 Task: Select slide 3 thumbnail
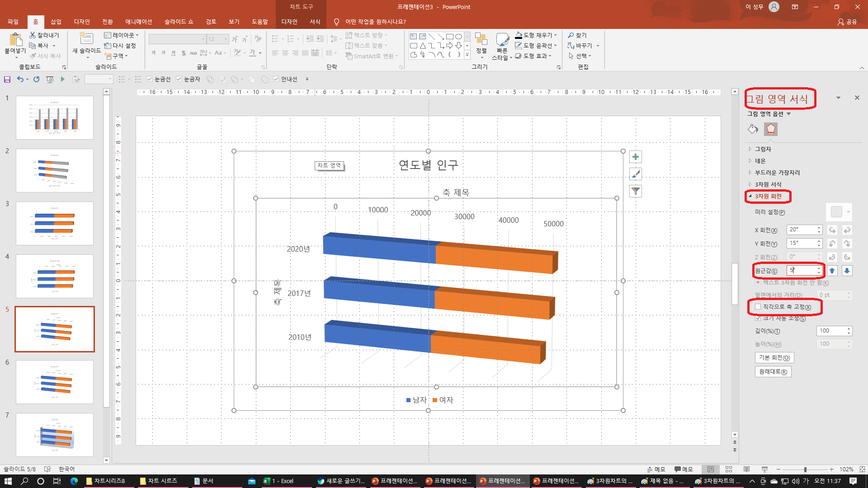pyautogui.click(x=55, y=223)
